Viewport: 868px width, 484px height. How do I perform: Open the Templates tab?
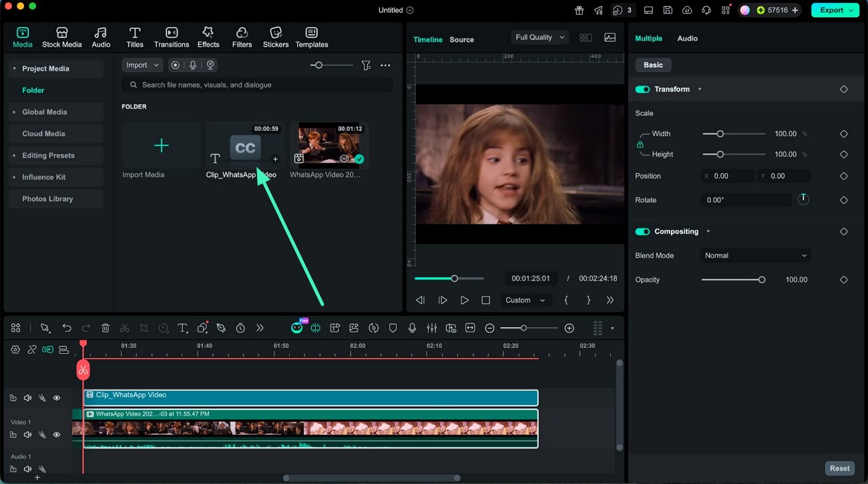312,37
